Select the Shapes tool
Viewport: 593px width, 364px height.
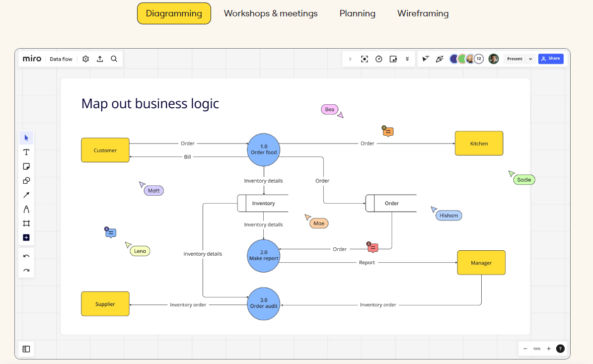[26, 181]
